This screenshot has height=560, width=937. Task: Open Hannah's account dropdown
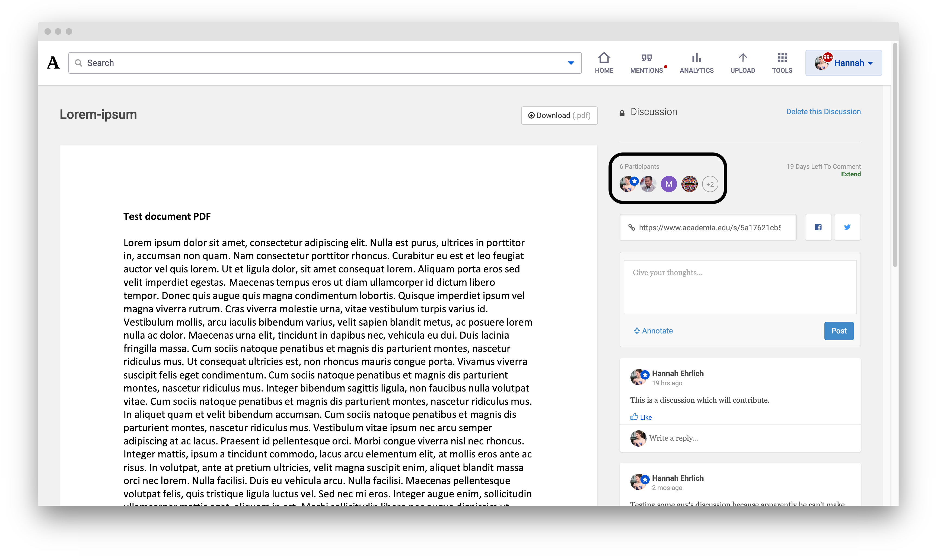click(843, 63)
